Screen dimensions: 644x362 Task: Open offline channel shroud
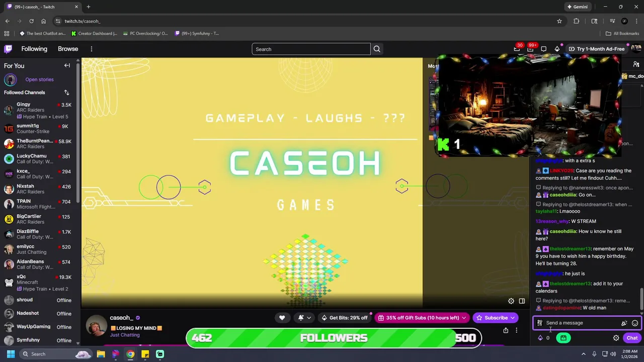click(39, 300)
